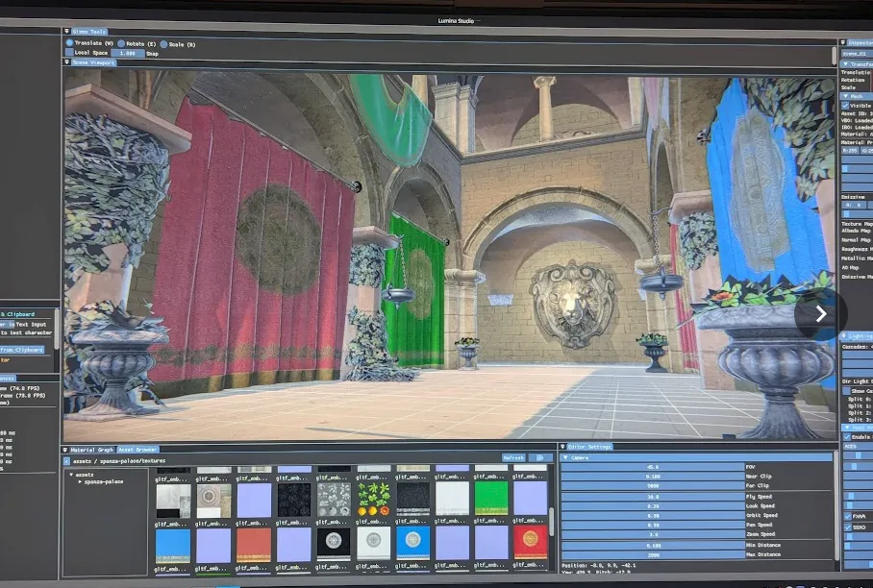The width and height of the screenshot is (873, 588).
Task: Select the grey leaves texture thumbnail
Action: pos(334,499)
